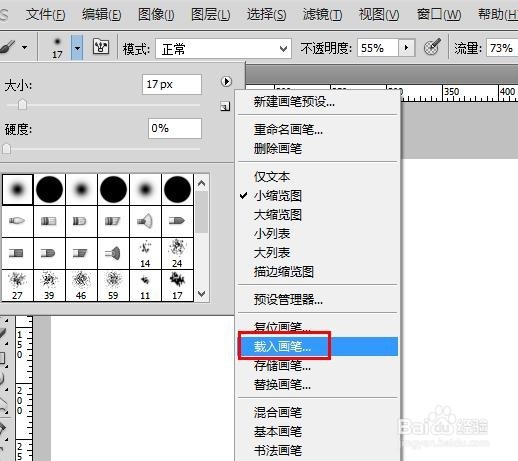518x461 pixels.
Task: Open the 文件 menu
Action: point(46,15)
